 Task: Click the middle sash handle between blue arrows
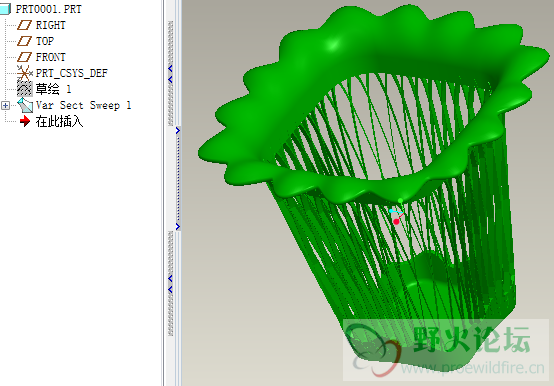pyautogui.click(x=178, y=178)
